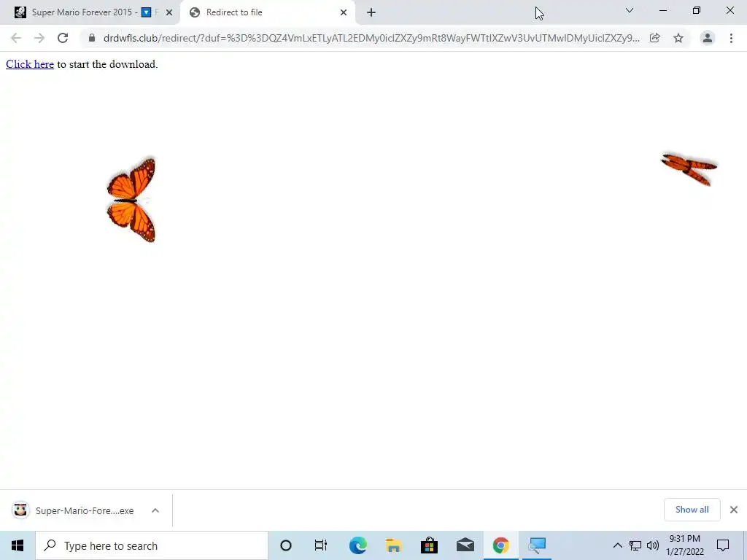747x560 pixels.
Task: Open Chrome's three-dot menu
Action: point(731,38)
